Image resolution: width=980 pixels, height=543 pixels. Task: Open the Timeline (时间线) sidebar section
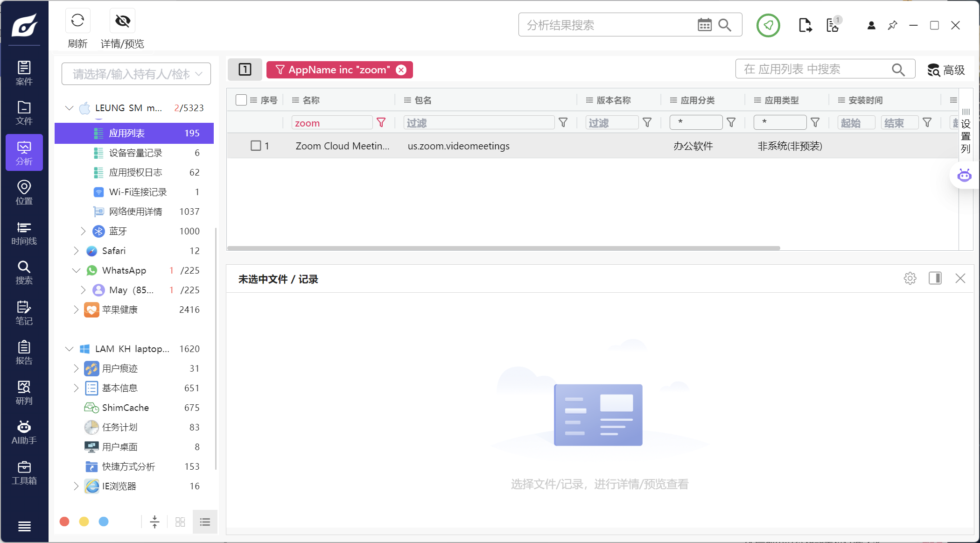(24, 233)
